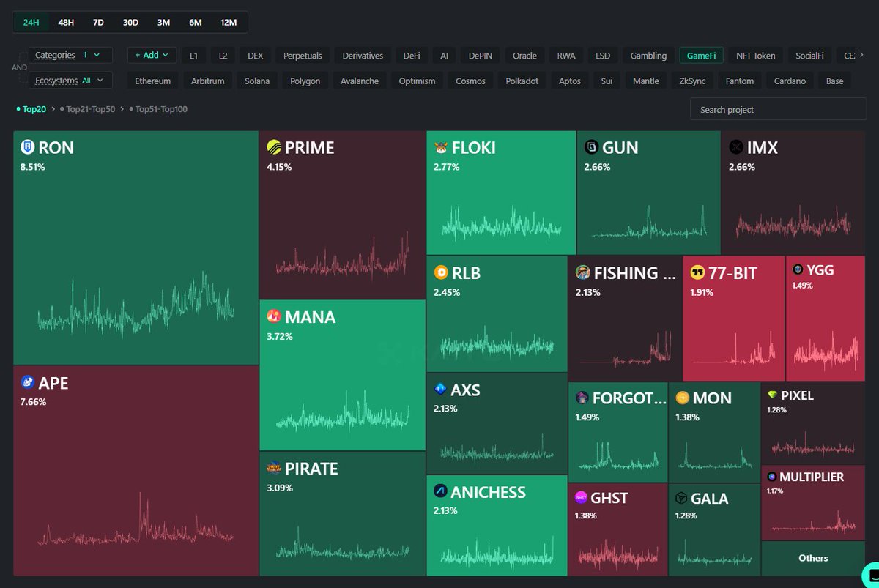The height and width of the screenshot is (588, 879).
Task: Click the MON token logo icon
Action: (682, 398)
